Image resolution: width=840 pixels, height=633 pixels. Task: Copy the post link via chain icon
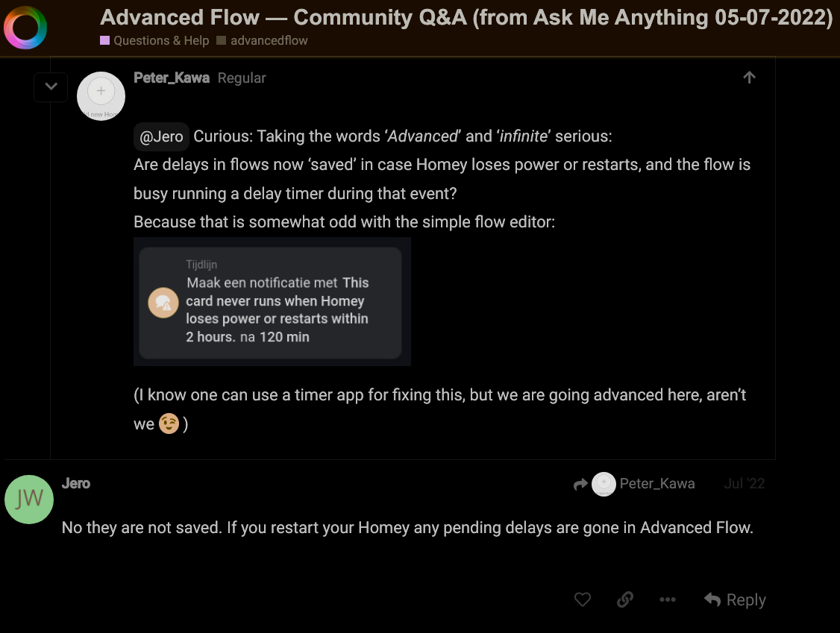(625, 599)
